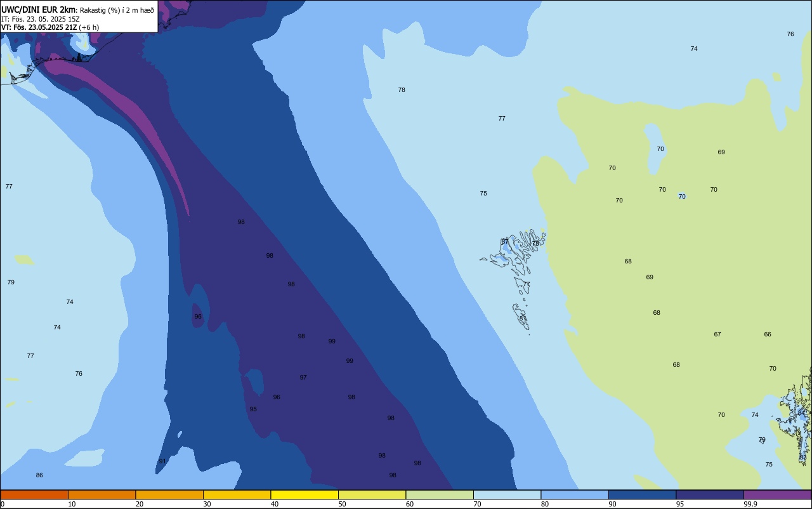Select the dark blue 90–95 legend block
812x509 pixels.
642,494
